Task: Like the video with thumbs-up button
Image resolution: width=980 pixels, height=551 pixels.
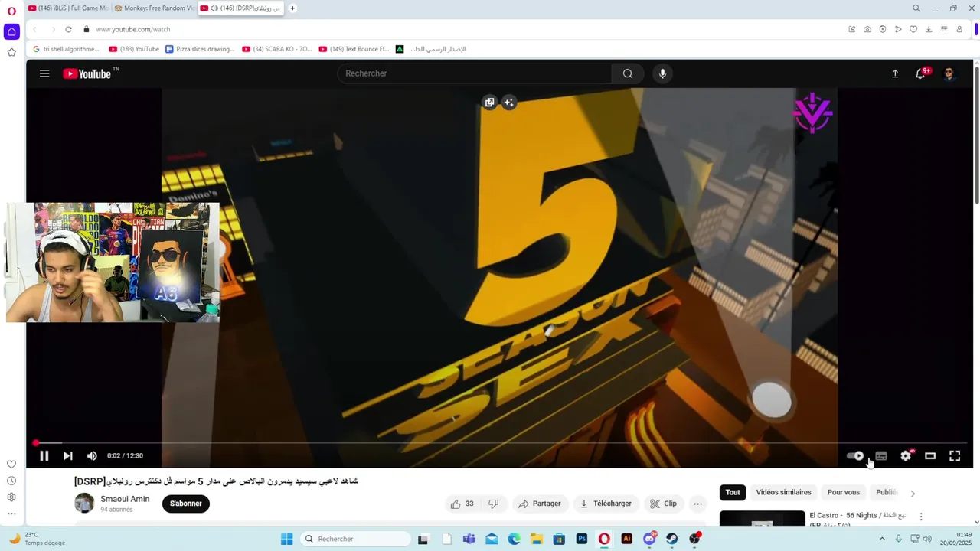Action: (462, 504)
